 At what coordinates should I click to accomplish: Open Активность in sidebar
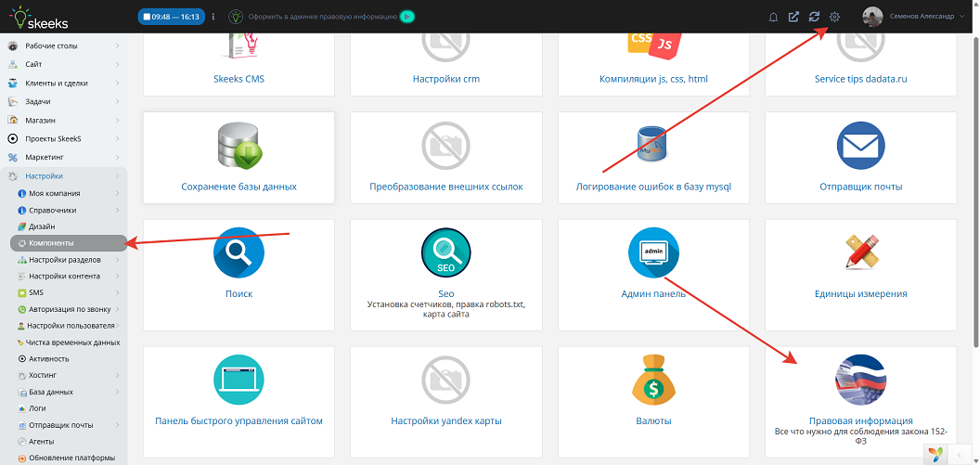tap(69, 359)
